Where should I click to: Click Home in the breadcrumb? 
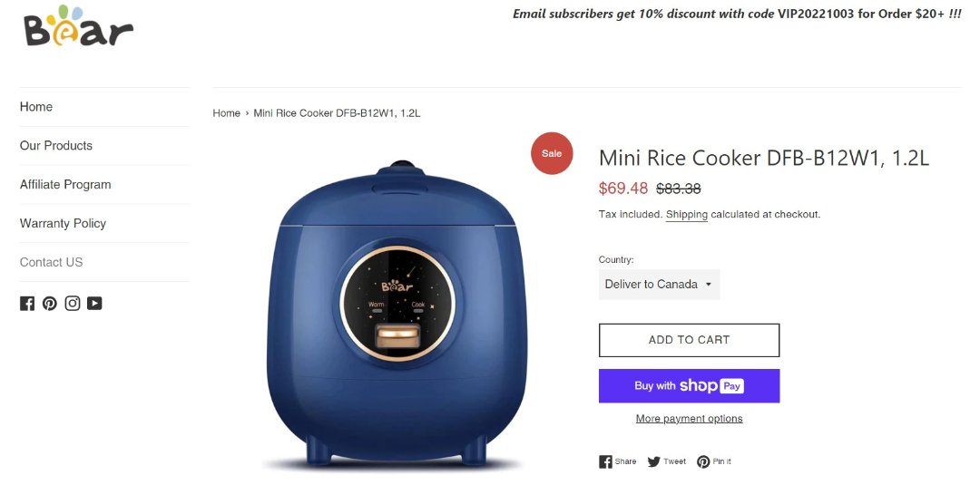pyautogui.click(x=226, y=113)
